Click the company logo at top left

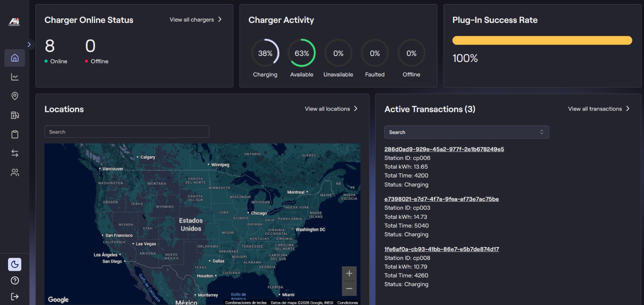pyautogui.click(x=14, y=22)
